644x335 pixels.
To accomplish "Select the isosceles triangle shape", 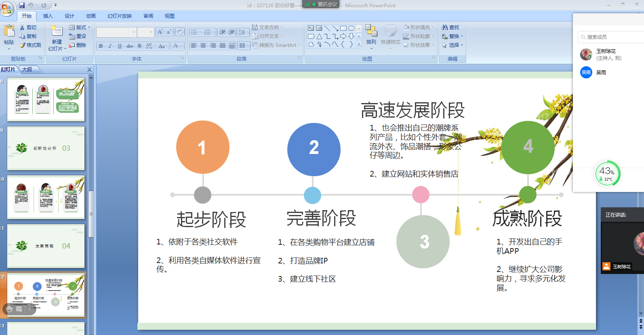I will tap(319, 36).
